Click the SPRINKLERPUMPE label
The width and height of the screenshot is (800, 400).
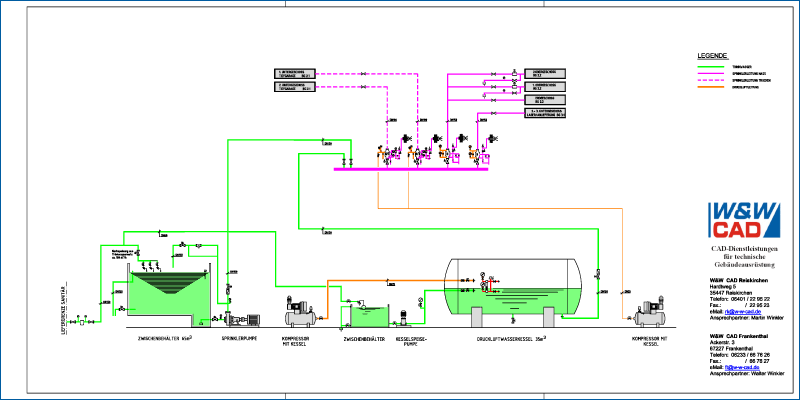coord(239,338)
